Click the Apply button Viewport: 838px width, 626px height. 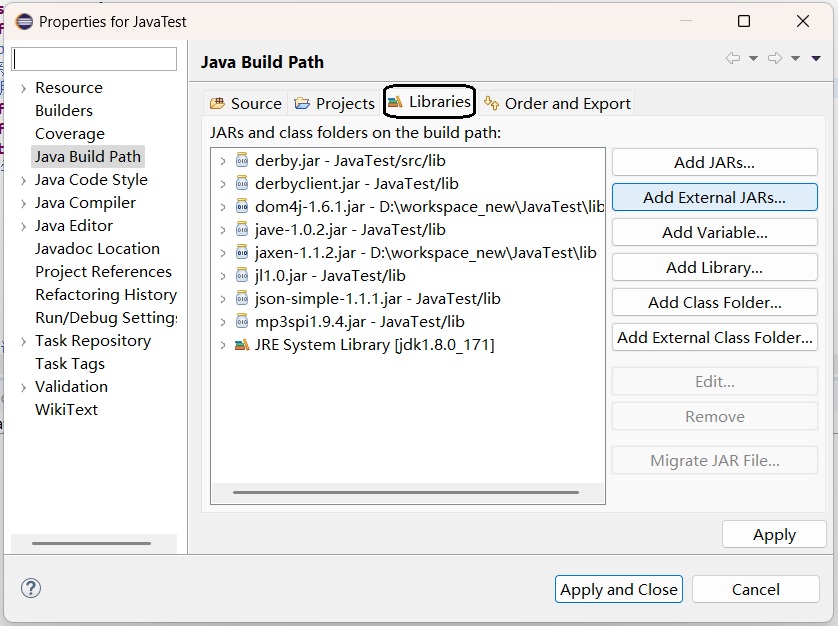[x=774, y=535]
